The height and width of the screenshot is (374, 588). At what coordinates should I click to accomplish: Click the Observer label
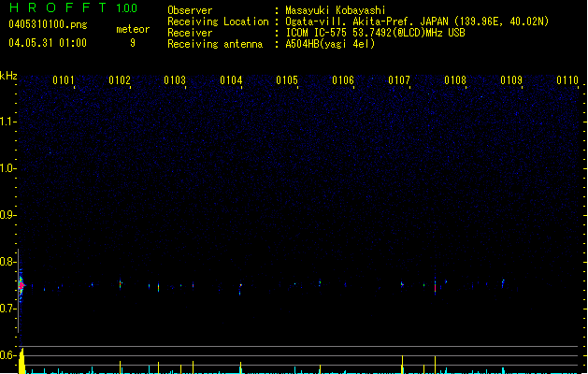[190, 10]
